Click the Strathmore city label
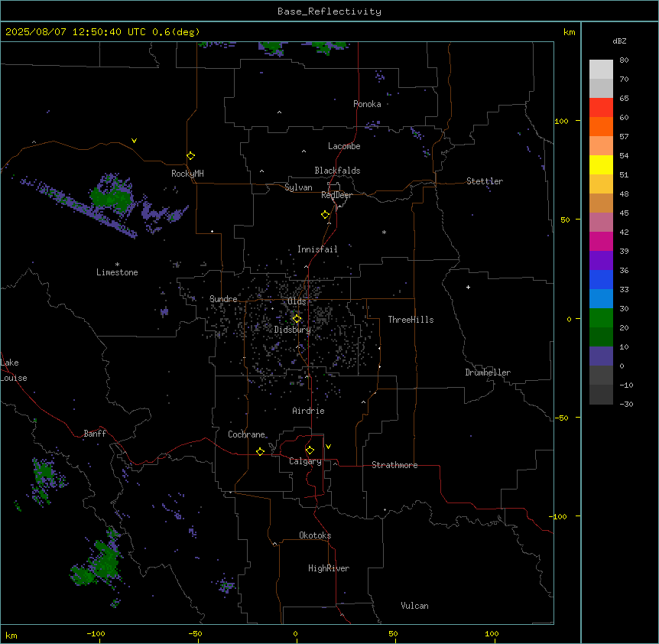The image size is (659, 644). click(394, 465)
